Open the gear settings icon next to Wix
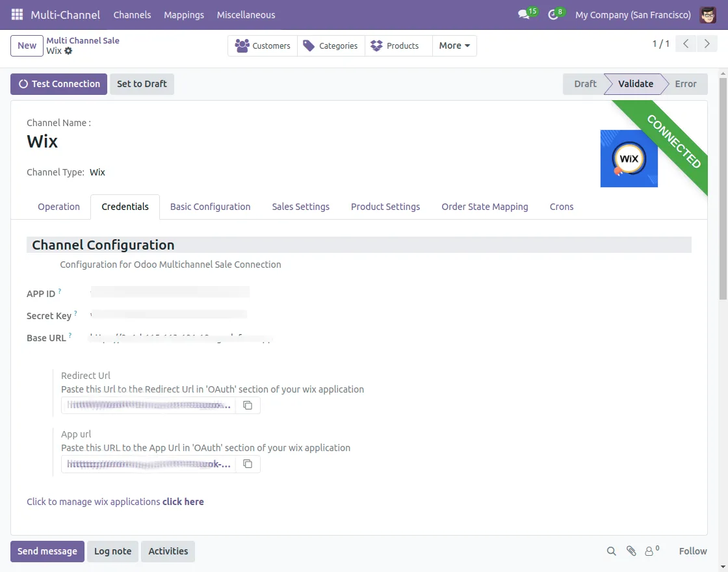The width and height of the screenshot is (728, 572). click(68, 51)
